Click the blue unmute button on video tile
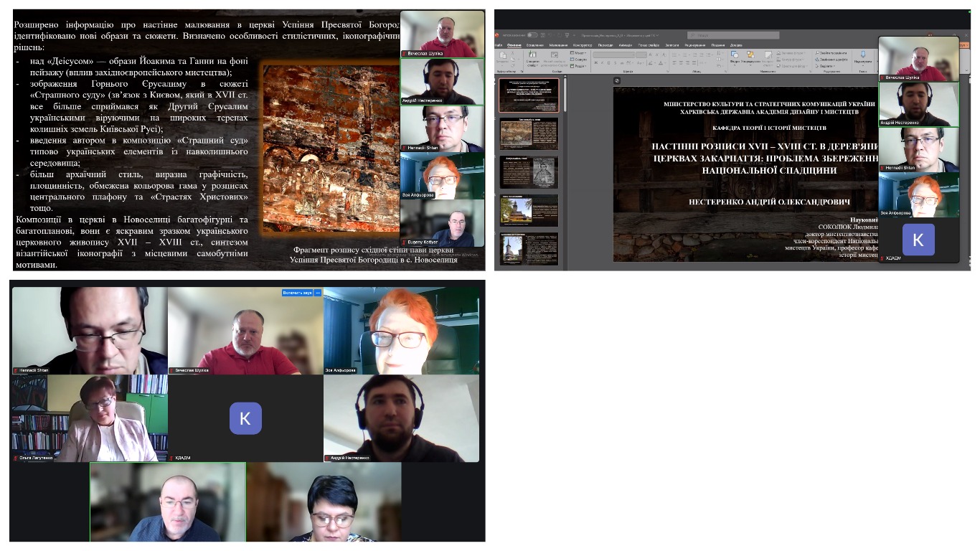980x551 pixels. pos(297,293)
